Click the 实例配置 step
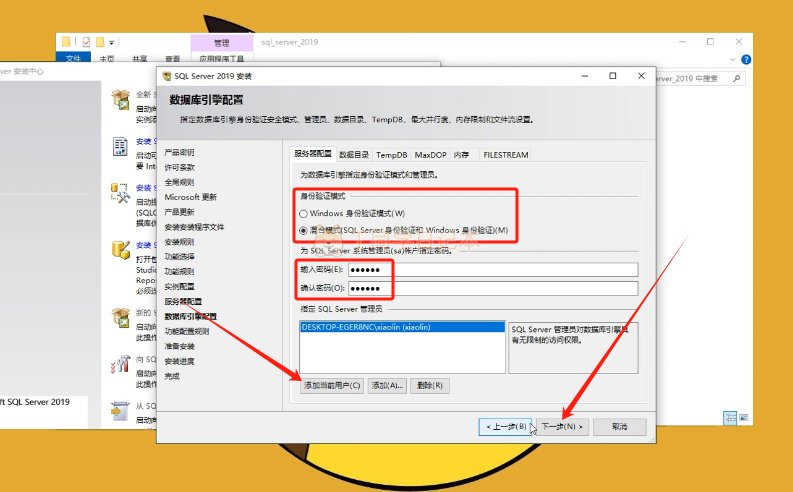793x492 pixels. coord(180,287)
